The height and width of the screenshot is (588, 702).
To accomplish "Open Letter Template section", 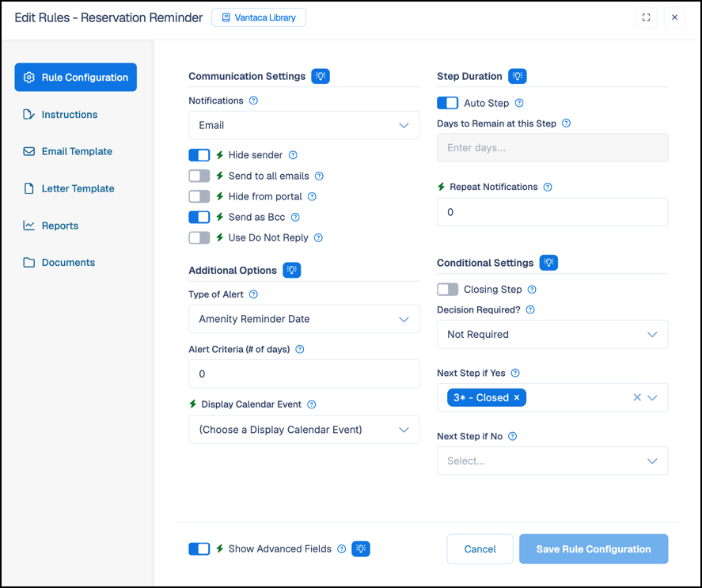I will pos(69,188).
